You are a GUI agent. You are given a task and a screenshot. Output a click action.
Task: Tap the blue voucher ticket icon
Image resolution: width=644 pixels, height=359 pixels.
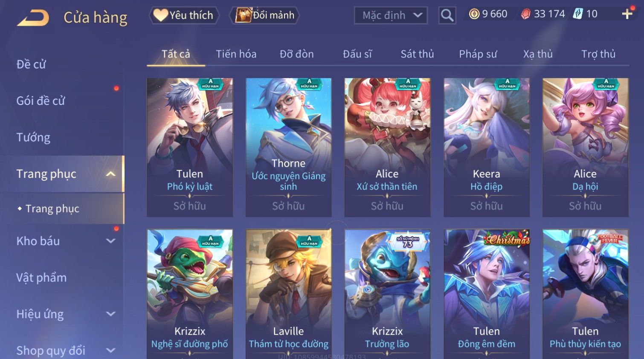coord(577,14)
